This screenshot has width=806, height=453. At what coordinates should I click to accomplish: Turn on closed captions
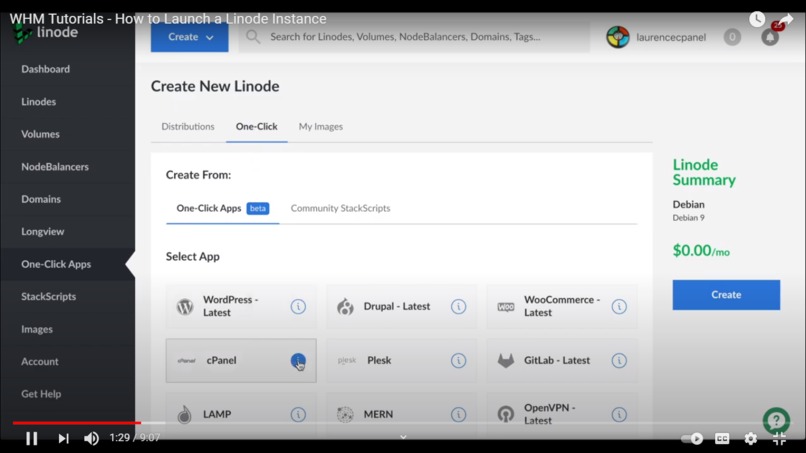point(722,439)
